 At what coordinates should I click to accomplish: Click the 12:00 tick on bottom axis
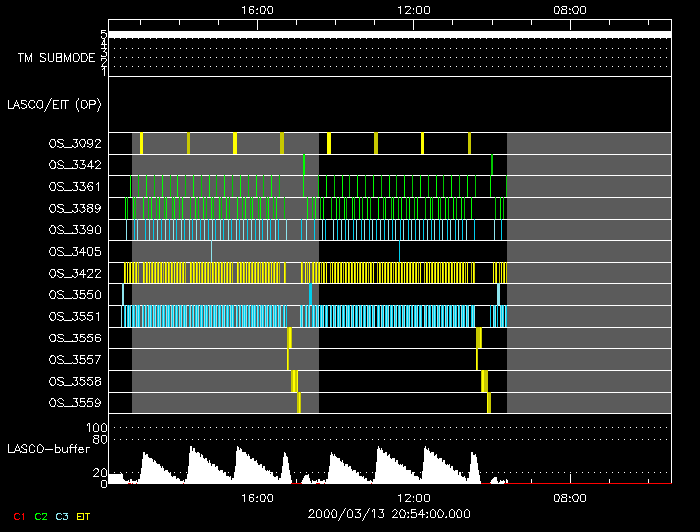pyautogui.click(x=414, y=498)
